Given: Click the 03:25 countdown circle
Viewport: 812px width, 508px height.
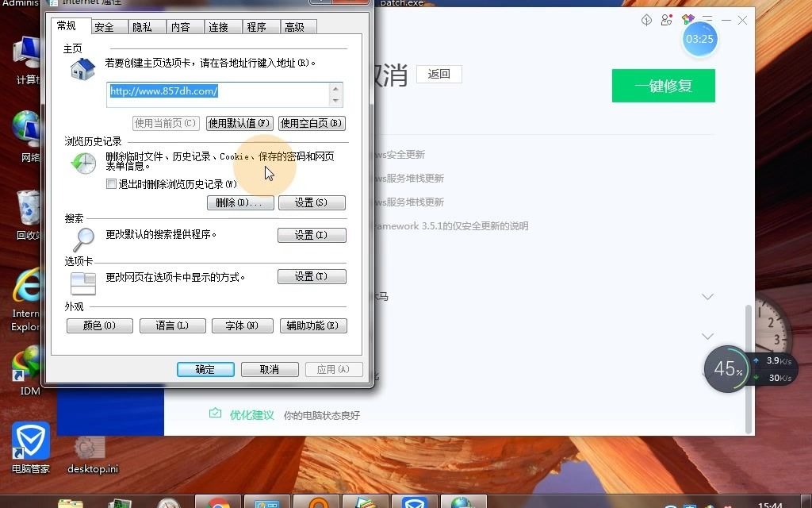Looking at the screenshot, I should click(x=700, y=38).
